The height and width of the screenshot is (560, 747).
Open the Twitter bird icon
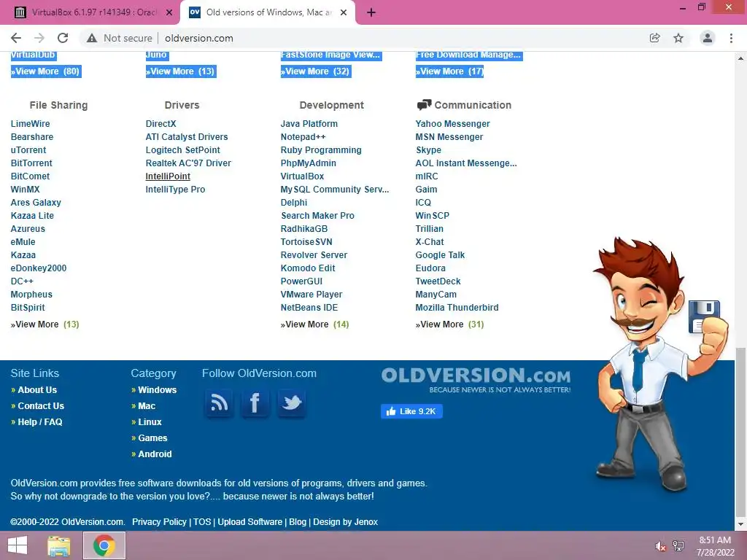point(292,402)
